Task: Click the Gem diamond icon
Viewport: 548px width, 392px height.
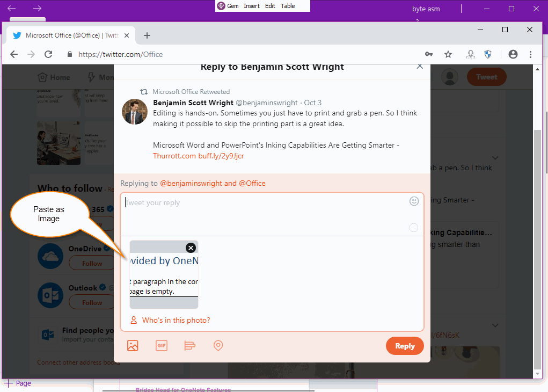Action: tap(221, 6)
